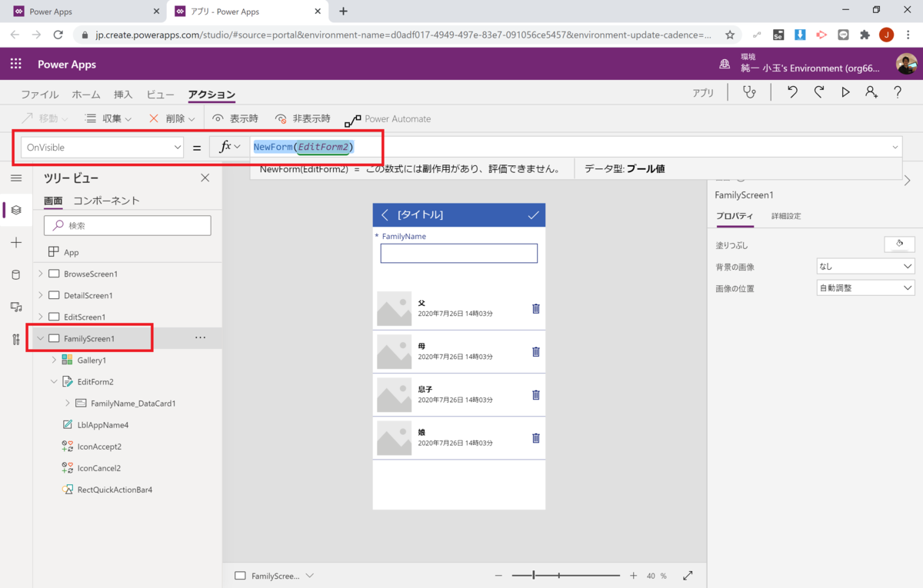Open the Power Apps waffle app launcher
Viewport: 923px width, 588px height.
coord(15,65)
